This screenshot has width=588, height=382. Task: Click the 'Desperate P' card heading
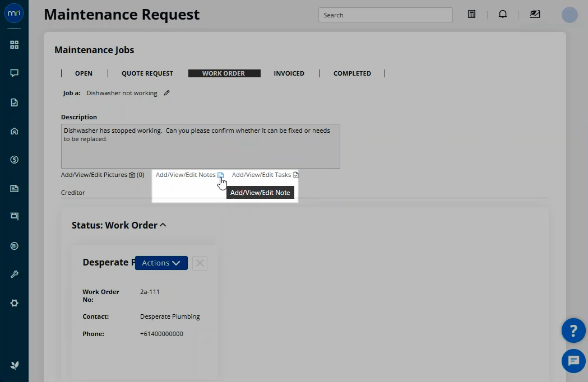coord(108,262)
